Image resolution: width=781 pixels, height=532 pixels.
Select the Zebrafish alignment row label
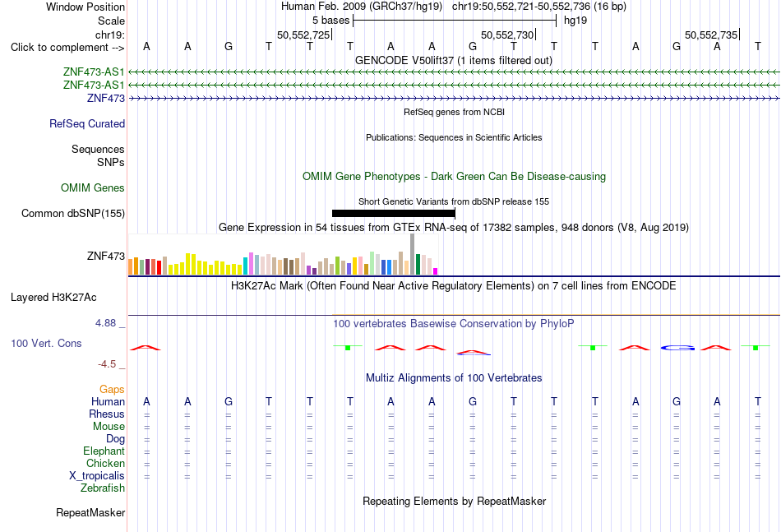[x=103, y=488]
